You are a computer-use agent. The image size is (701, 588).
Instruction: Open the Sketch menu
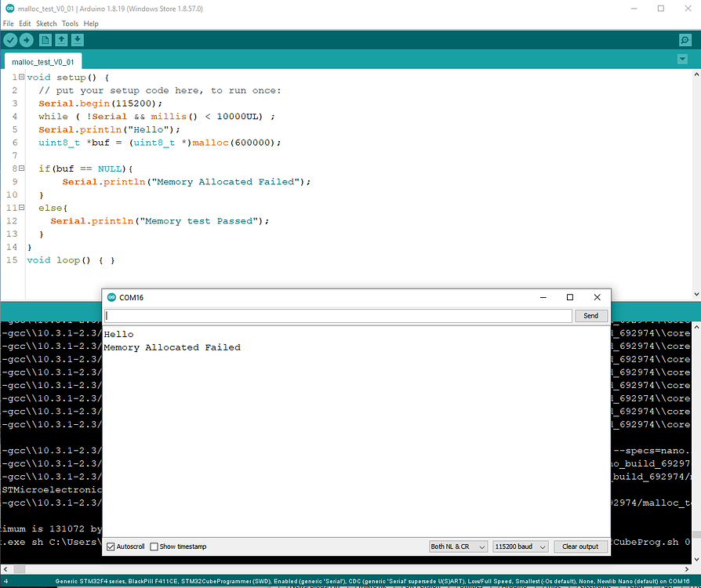tap(46, 24)
